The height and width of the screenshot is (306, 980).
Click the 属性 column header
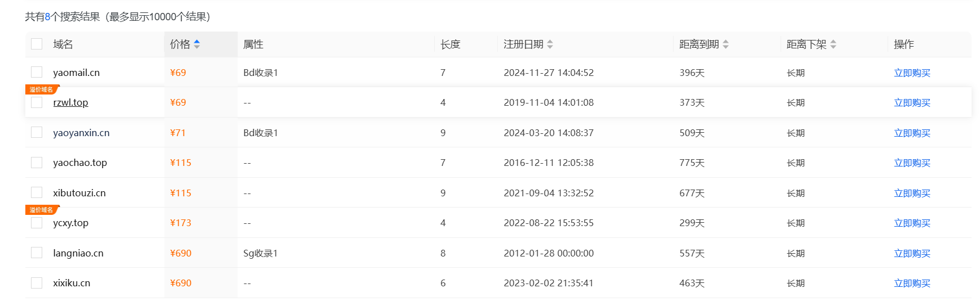coord(253,44)
